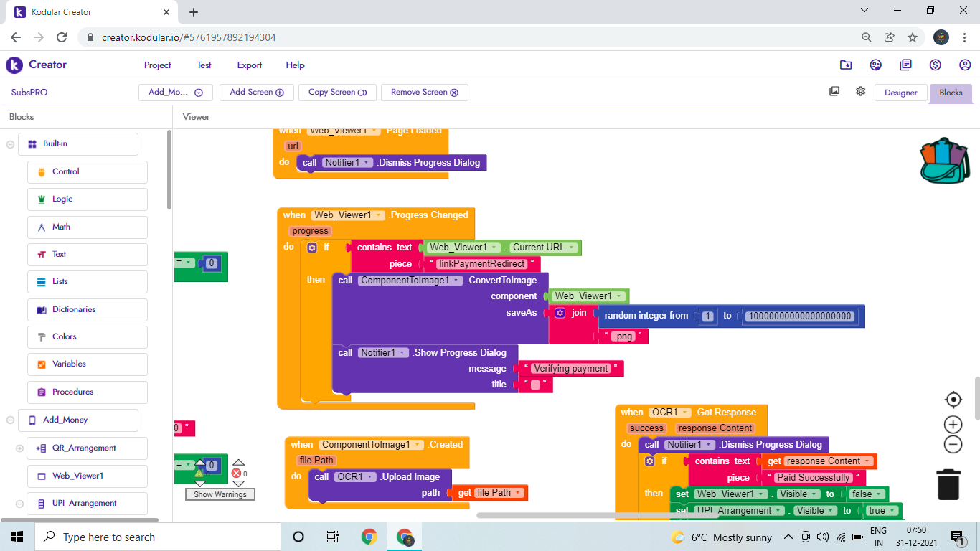
Task: Reload the browser page
Action: tap(62, 37)
